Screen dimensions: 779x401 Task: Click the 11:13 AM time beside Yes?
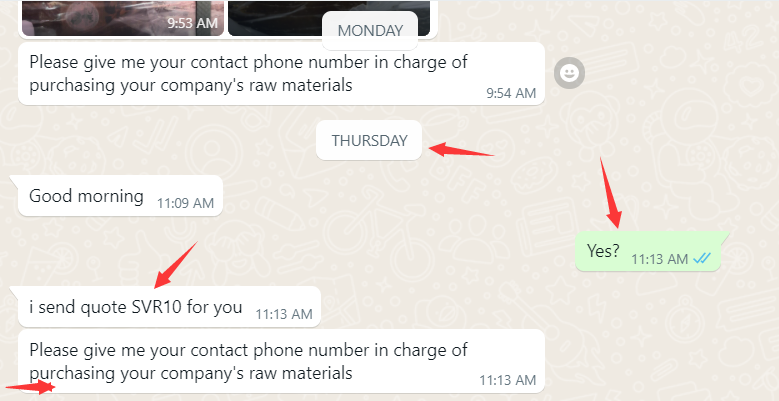tap(659, 259)
